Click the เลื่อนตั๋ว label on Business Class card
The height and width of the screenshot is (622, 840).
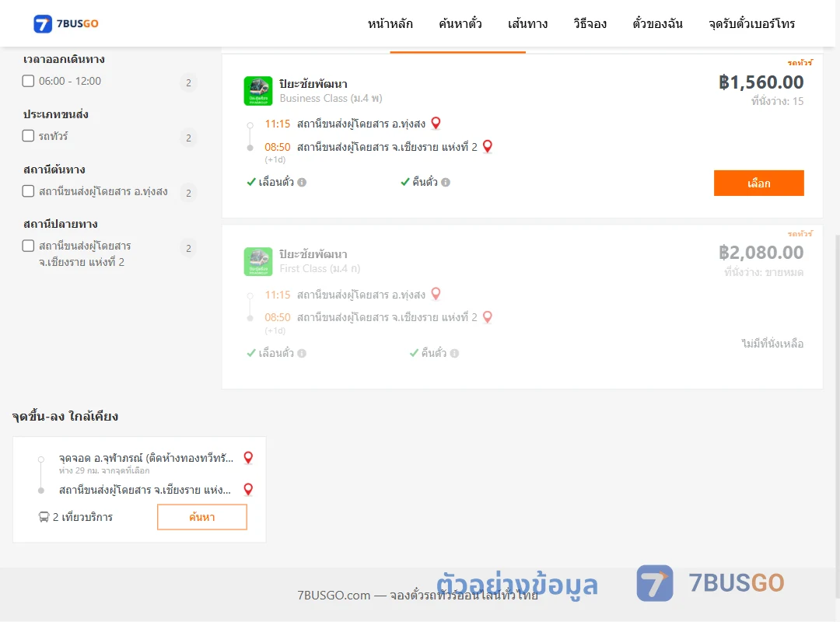pyautogui.click(x=276, y=182)
